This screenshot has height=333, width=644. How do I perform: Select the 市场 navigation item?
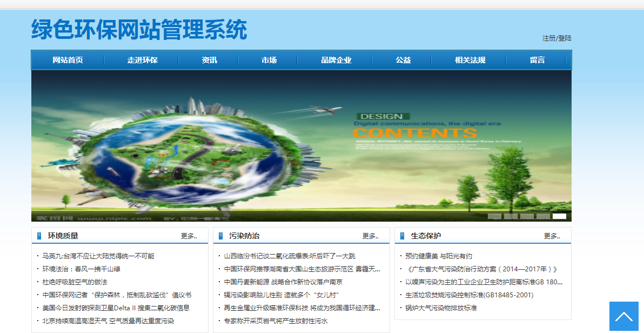tap(269, 60)
